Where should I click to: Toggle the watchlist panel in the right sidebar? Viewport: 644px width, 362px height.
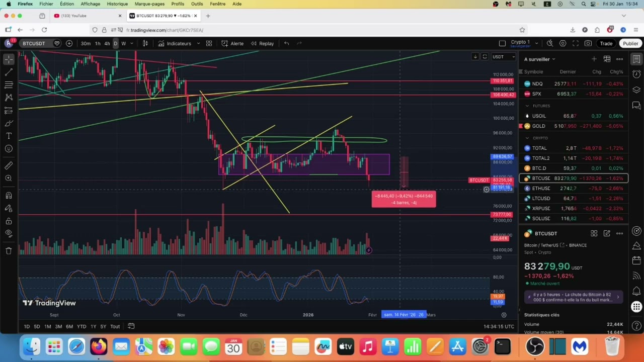(x=636, y=59)
